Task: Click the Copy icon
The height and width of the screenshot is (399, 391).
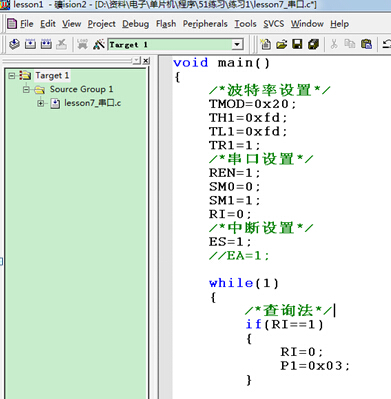Action: 350,44
